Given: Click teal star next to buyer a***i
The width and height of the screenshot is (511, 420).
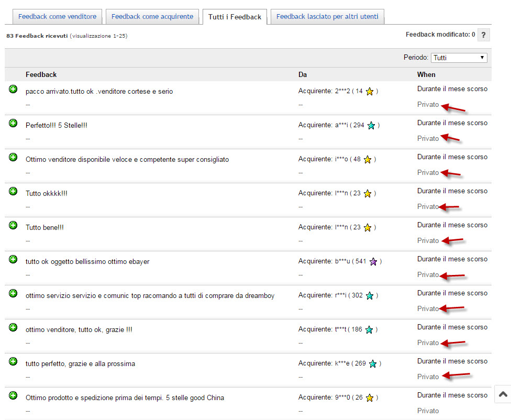Looking at the screenshot, I should [371, 126].
